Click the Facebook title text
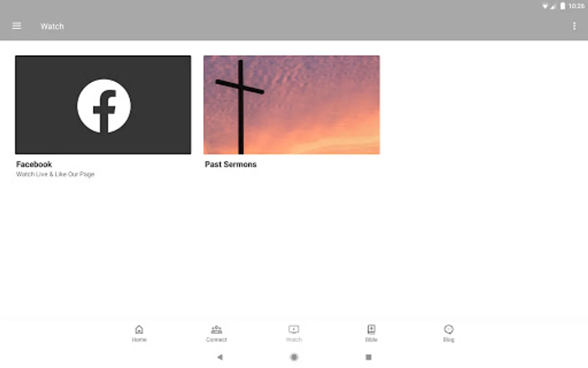This screenshot has height=368, width=588. coord(34,164)
